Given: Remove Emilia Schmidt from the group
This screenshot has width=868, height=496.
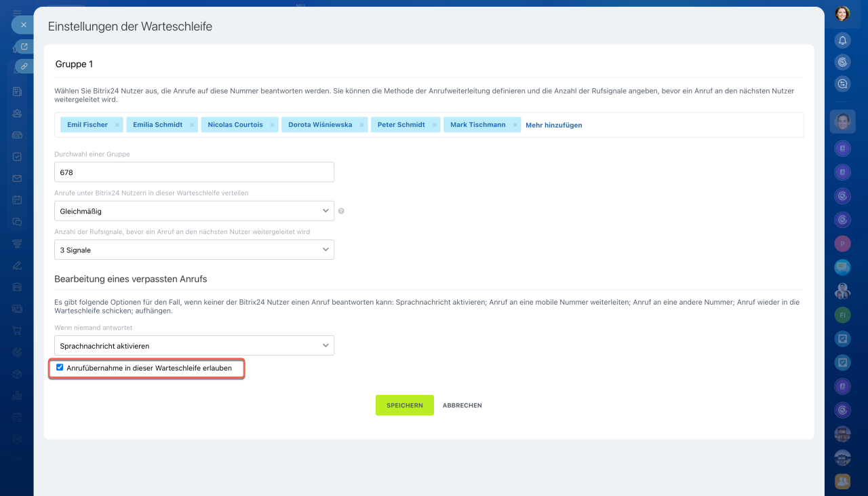Looking at the screenshot, I should (x=192, y=125).
